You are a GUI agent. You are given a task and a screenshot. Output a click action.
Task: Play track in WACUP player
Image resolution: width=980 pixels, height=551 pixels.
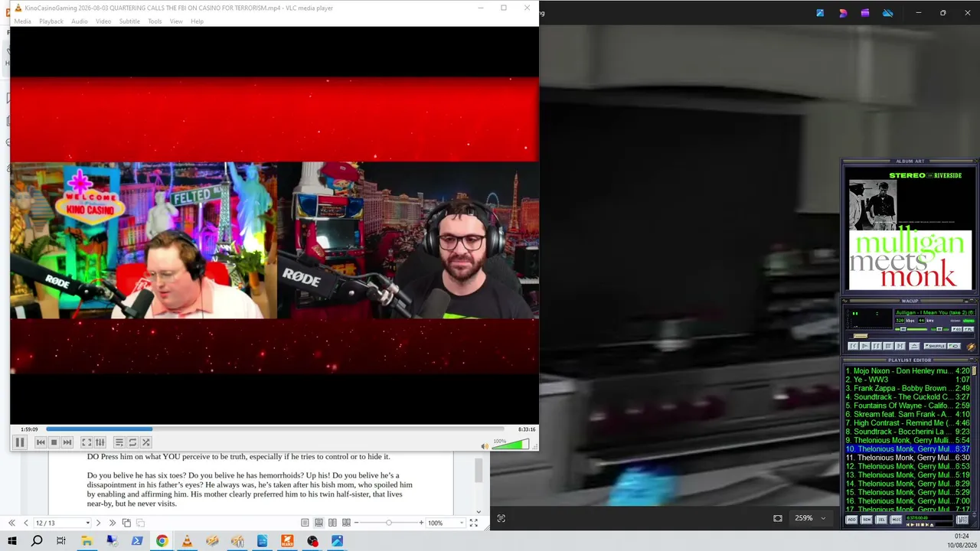[865, 346]
